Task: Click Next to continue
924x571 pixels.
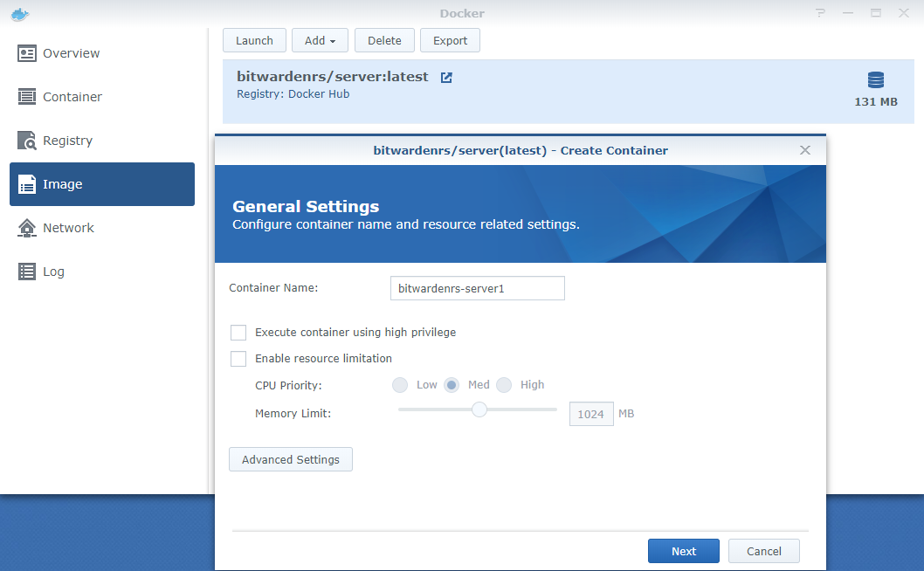Action: [684, 552]
